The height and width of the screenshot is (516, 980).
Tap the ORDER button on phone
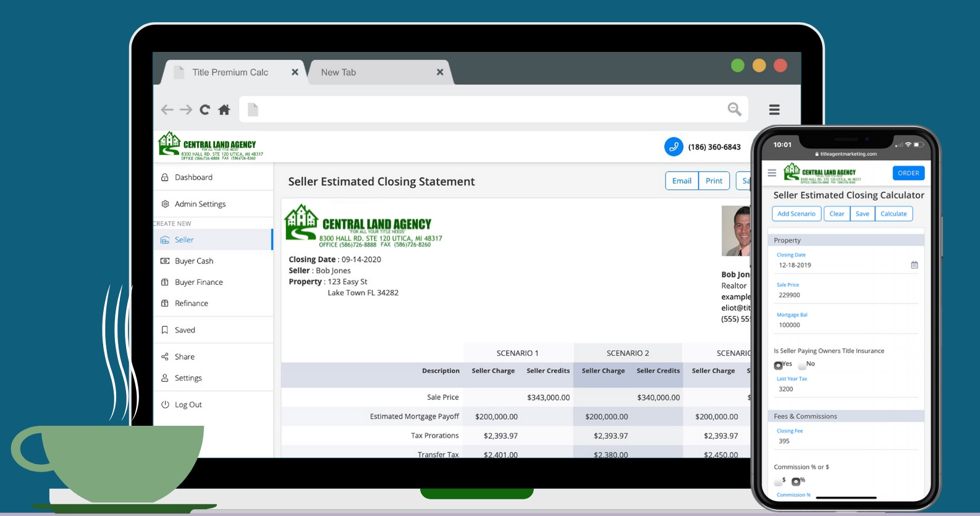point(908,173)
